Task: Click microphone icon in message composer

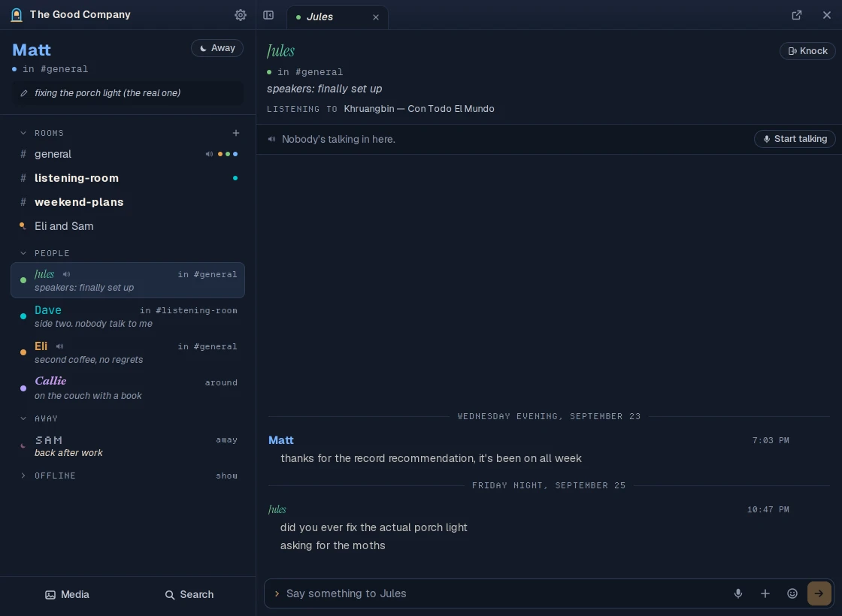Action: tap(738, 593)
